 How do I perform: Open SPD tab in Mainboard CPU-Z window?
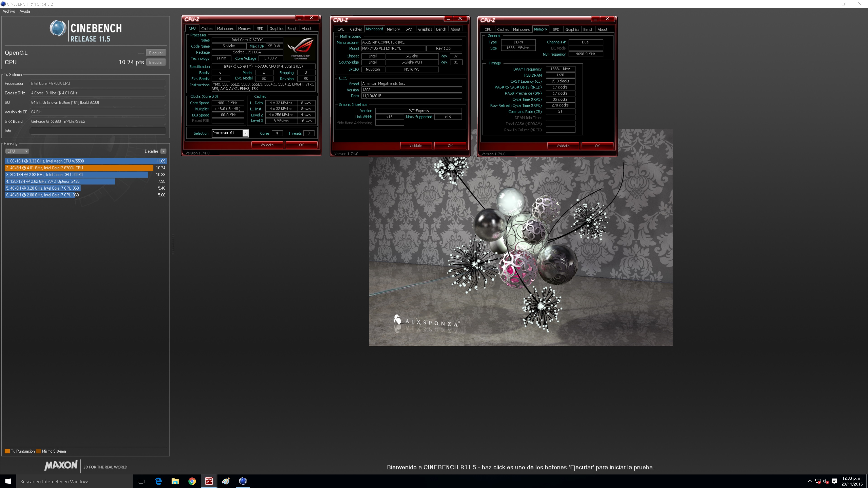pos(409,29)
